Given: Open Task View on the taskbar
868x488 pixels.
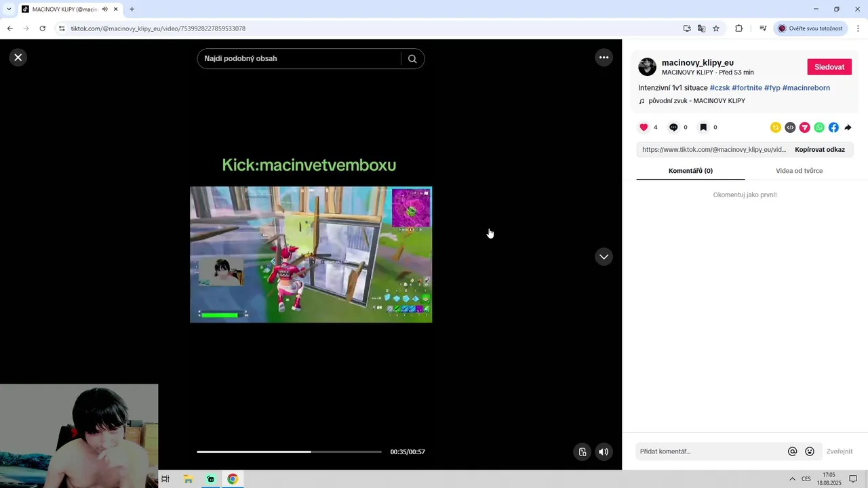Looking at the screenshot, I should [x=165, y=479].
